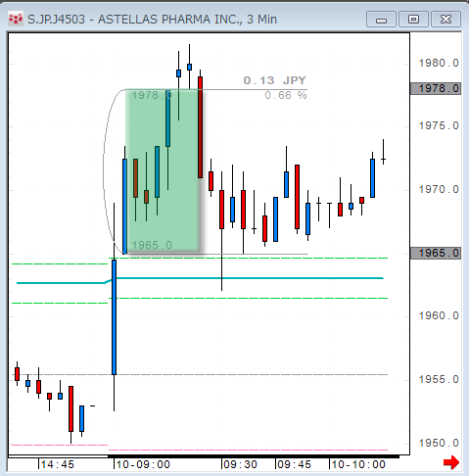The height and width of the screenshot is (476, 469).
Task: Click the 1980.0 price axis label
Action: tap(439, 63)
